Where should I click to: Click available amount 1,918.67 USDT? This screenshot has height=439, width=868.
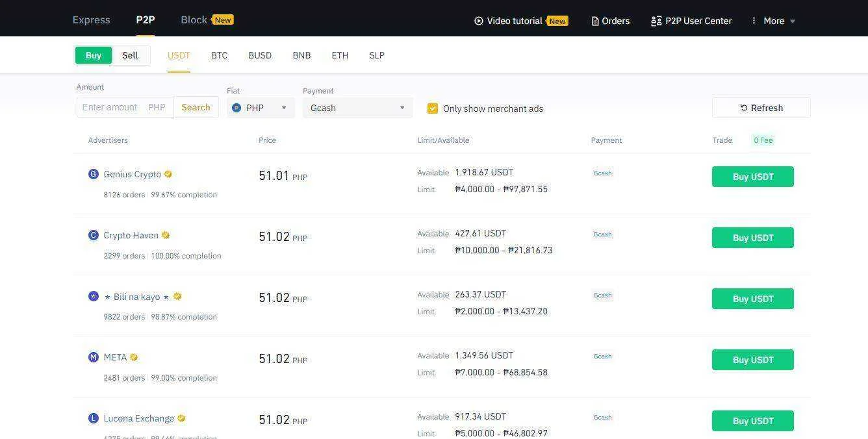click(484, 172)
